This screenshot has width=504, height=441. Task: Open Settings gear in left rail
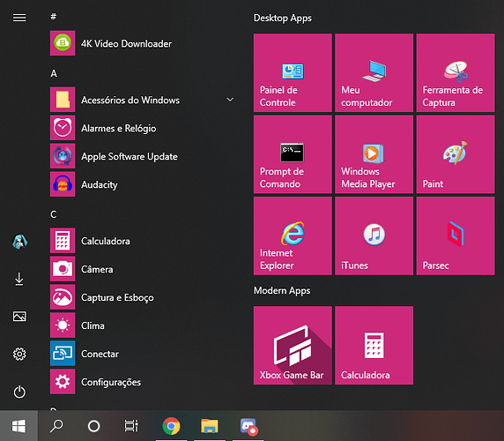(x=19, y=355)
